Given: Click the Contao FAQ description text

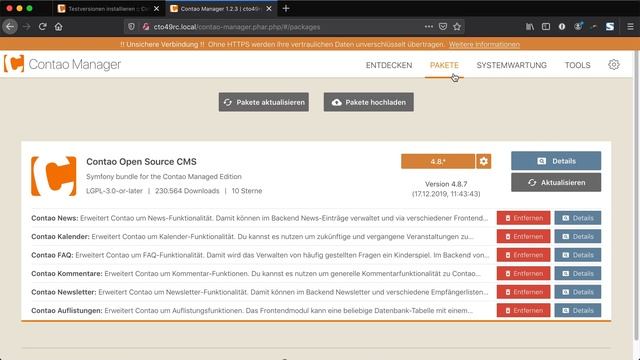Looking at the screenshot, I should (x=282, y=255).
